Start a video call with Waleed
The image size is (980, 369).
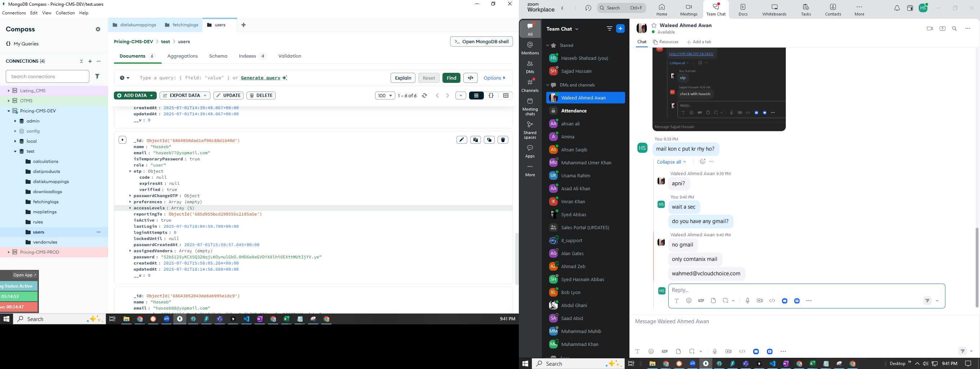point(930,29)
